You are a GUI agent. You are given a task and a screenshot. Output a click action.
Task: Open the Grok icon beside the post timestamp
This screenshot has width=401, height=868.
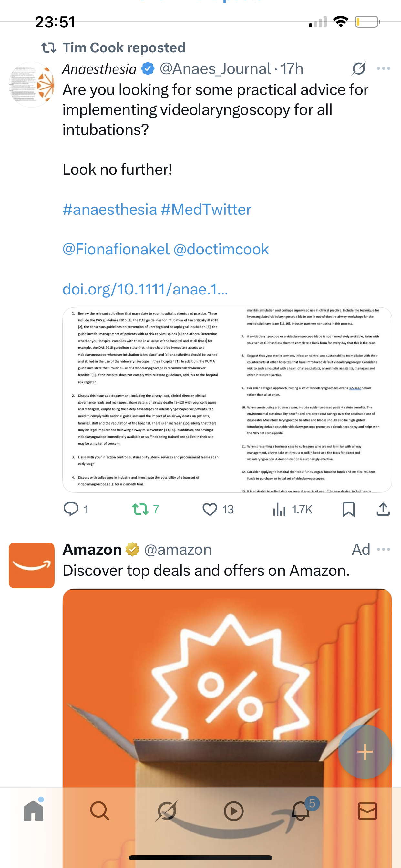pyautogui.click(x=358, y=69)
